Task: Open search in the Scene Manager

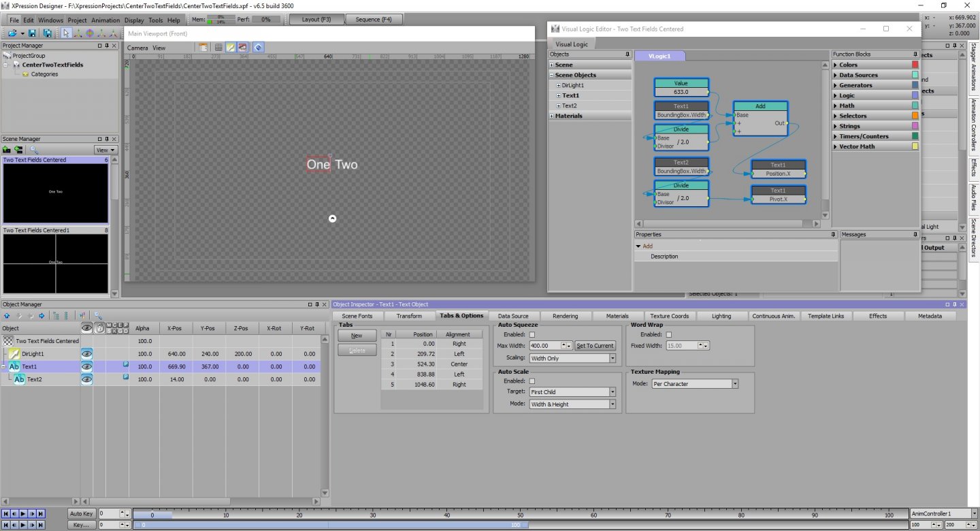Action: click(x=34, y=150)
